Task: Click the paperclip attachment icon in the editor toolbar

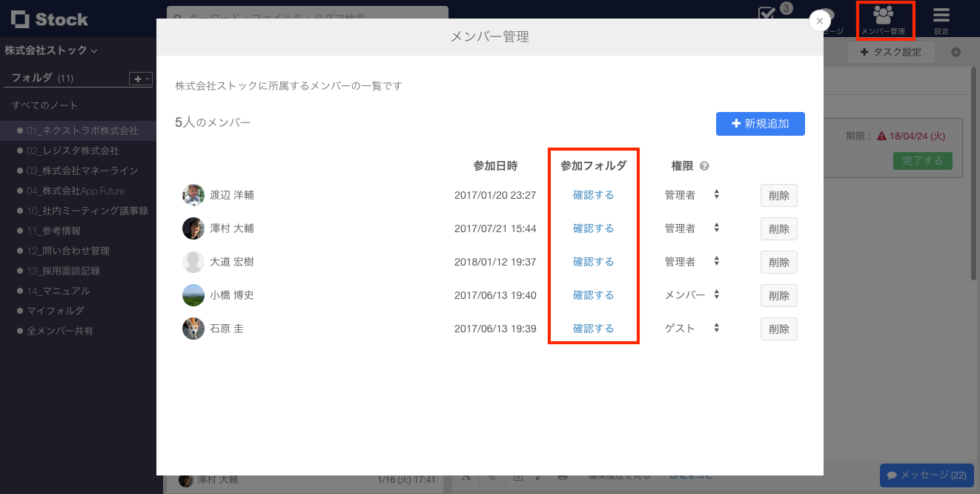Action: click(x=491, y=478)
